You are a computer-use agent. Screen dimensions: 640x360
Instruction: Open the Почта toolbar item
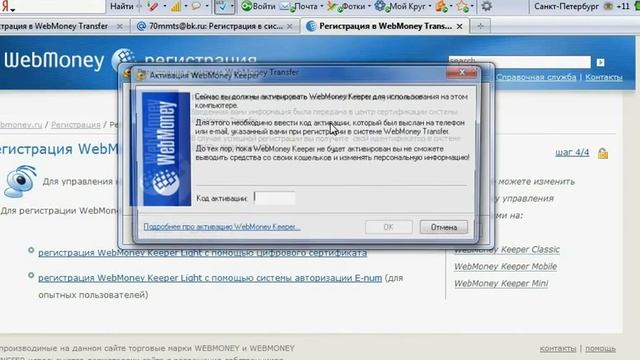[305, 7]
